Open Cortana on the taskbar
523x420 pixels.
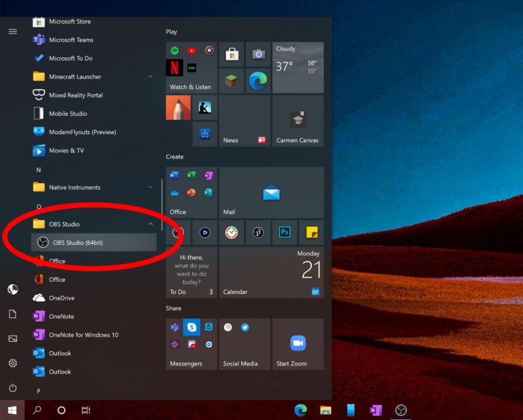click(61, 410)
